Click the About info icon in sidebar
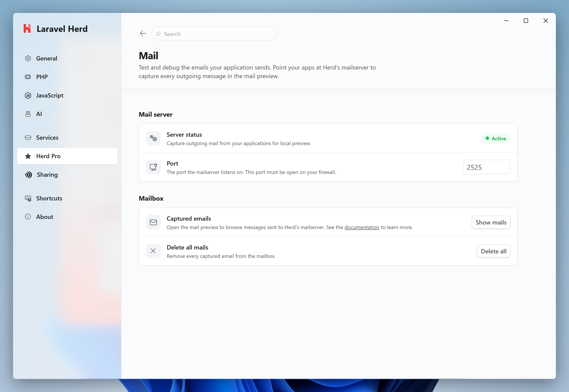This screenshot has height=392, width=569. click(x=28, y=217)
